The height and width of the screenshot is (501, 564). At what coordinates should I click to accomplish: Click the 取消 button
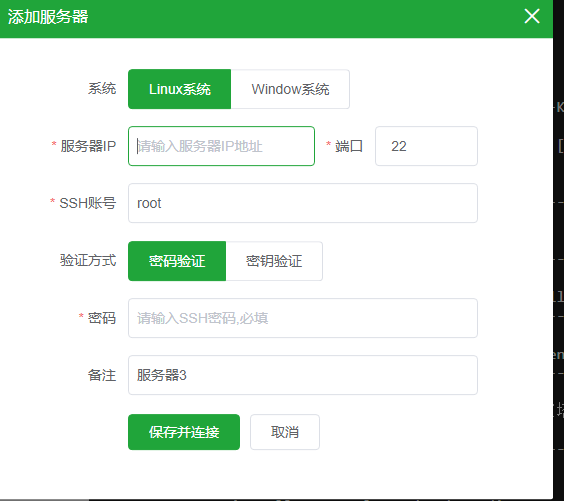(x=285, y=432)
